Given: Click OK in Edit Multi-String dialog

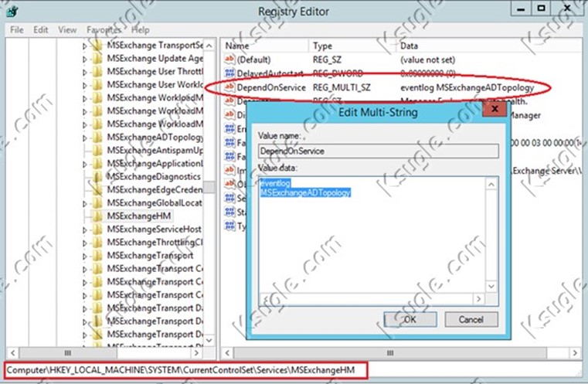Looking at the screenshot, I should pos(410,320).
